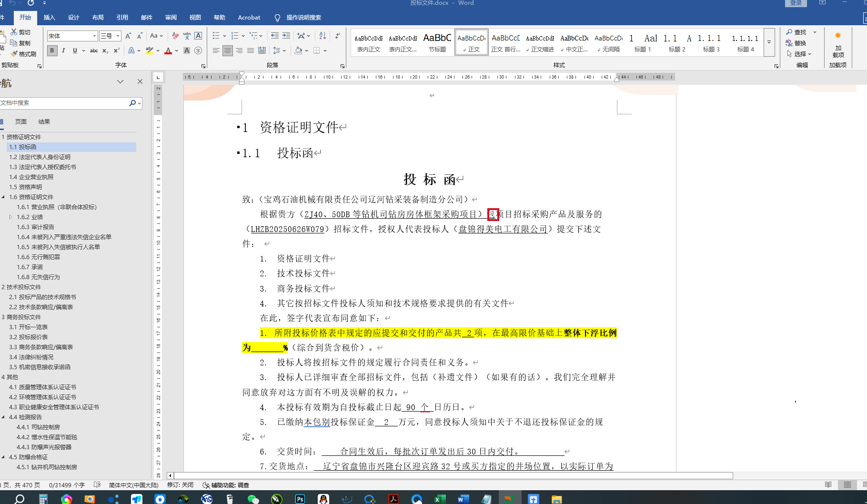The width and height of the screenshot is (867, 504).
Task: Clear all formatting with the eraser icon
Action: [175, 36]
